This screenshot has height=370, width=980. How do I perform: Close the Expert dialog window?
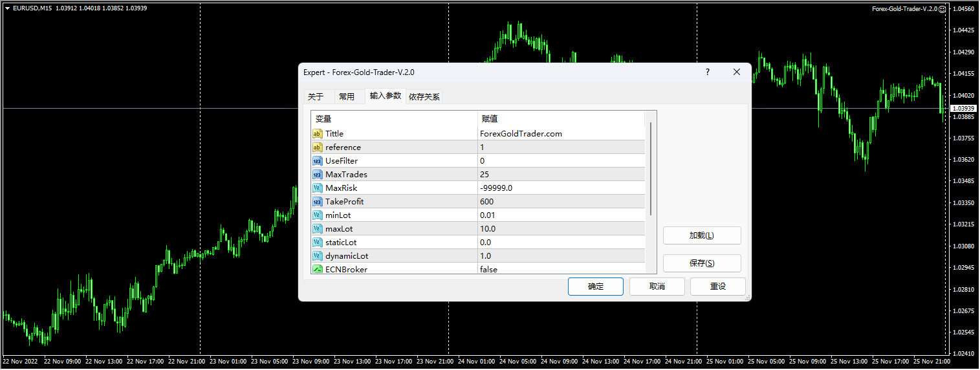tap(737, 72)
